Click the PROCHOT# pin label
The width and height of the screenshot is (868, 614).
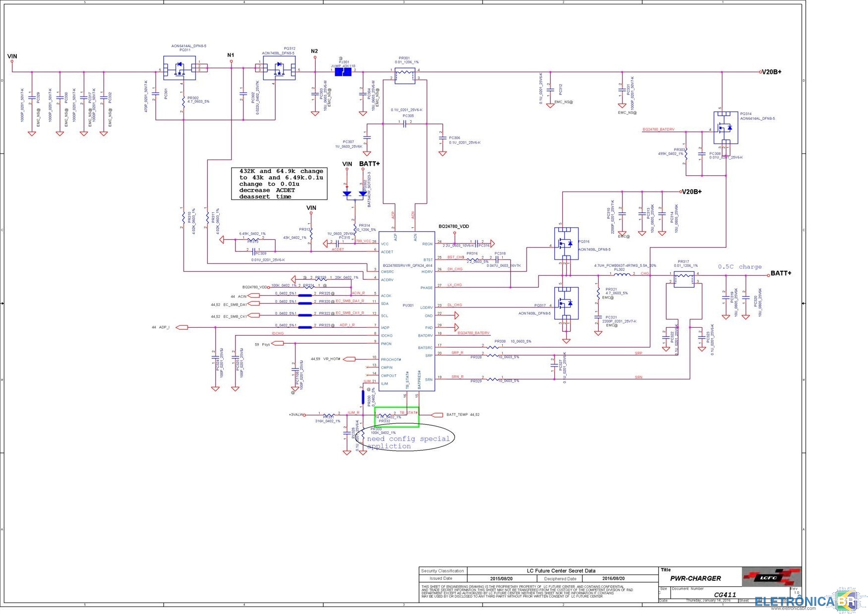(391, 359)
